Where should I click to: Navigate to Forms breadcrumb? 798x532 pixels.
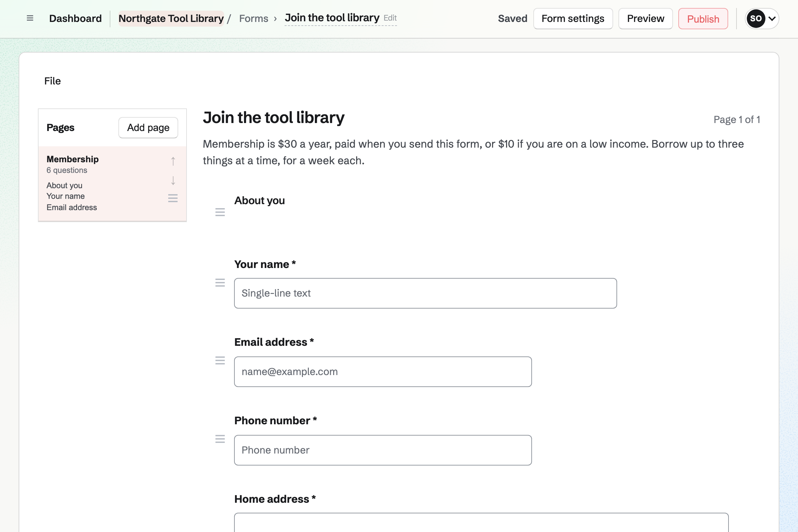click(254, 18)
